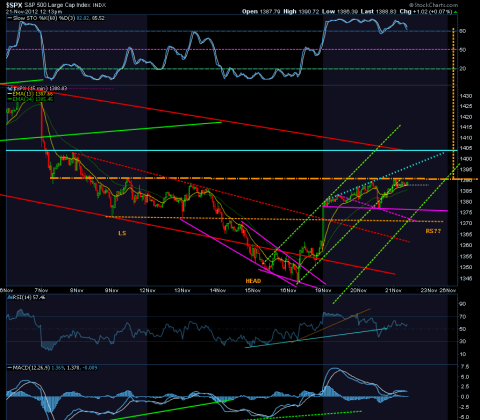Viewport: 480px width, 420px height.
Task: Click the green up-arrow change indicator
Action: point(456,12)
